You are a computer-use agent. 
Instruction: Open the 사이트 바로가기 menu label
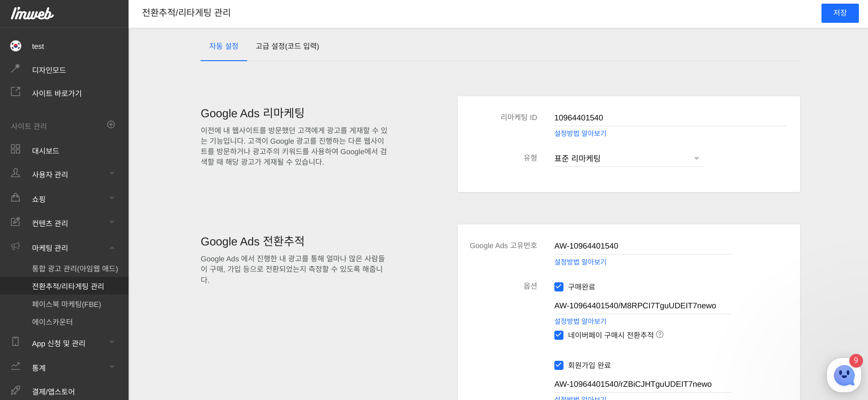tap(57, 93)
